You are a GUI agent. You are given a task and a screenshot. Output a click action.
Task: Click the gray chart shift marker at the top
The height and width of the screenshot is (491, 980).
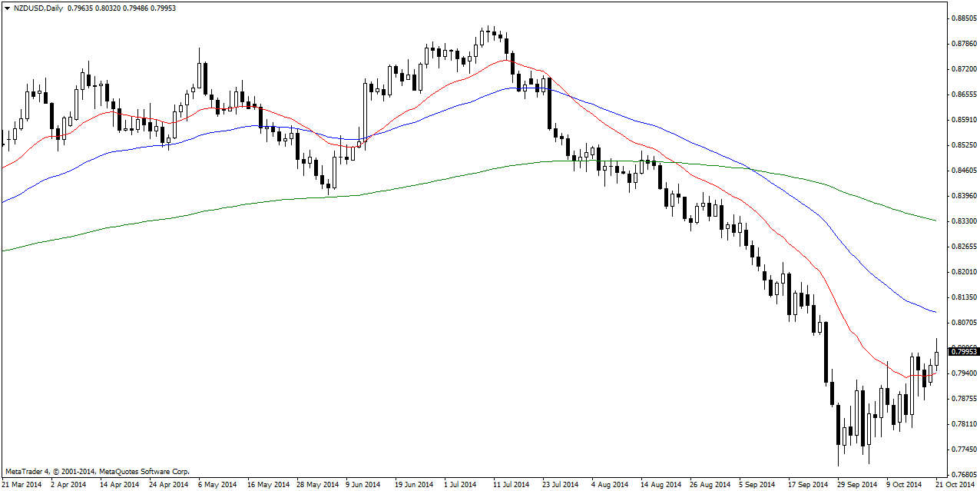click(942, 5)
